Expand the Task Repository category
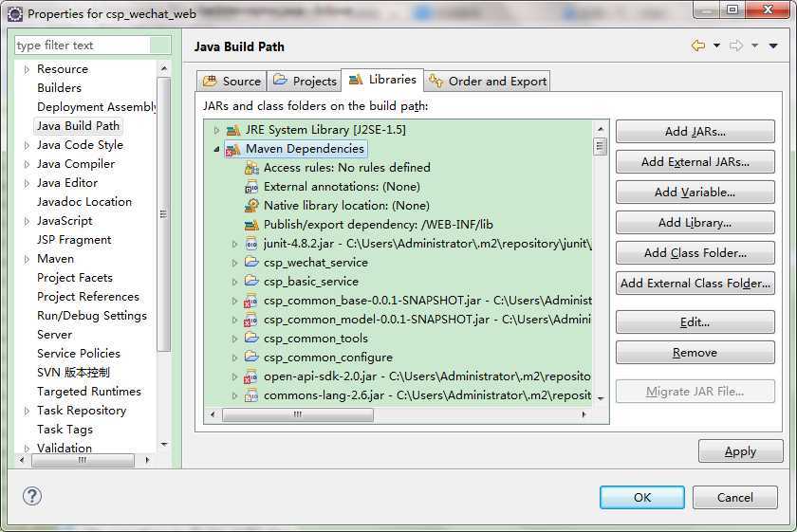The width and height of the screenshot is (797, 532). point(27,411)
